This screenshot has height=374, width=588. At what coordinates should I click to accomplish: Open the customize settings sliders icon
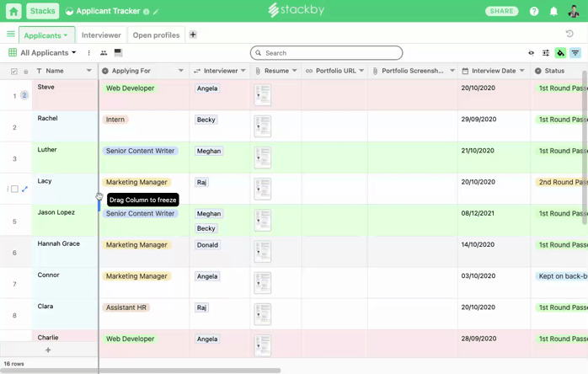click(546, 53)
